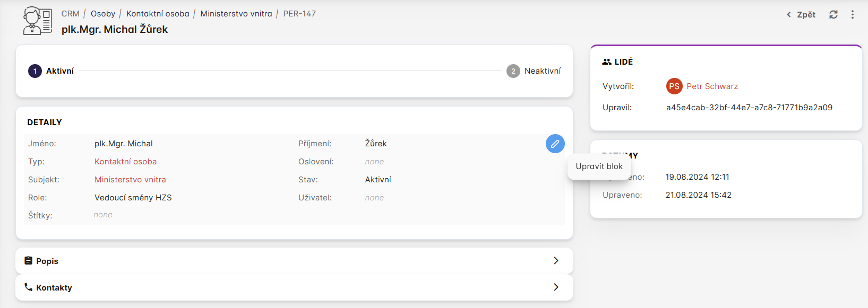Go back using the Zpět button
This screenshot has height=308, width=868.
tap(801, 15)
